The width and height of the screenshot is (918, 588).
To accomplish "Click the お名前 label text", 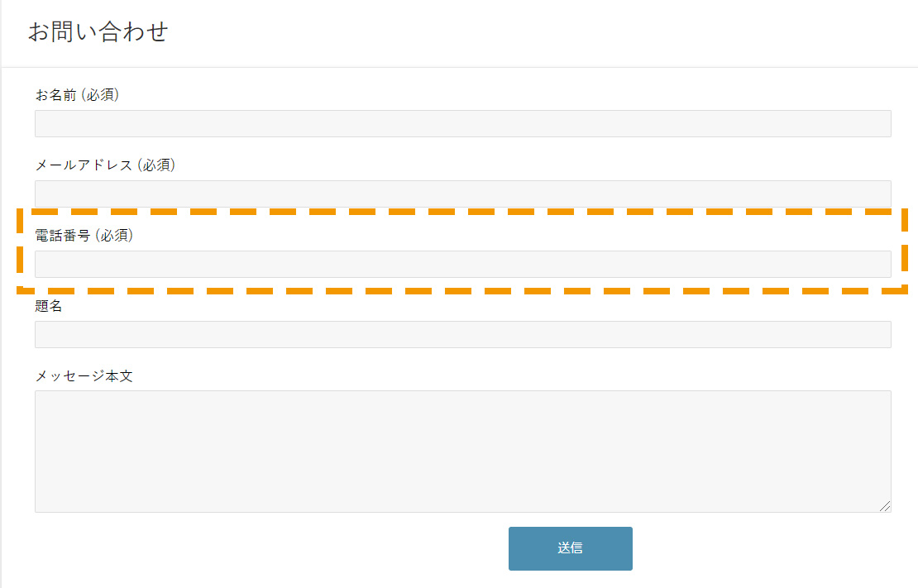I will pos(55,95).
